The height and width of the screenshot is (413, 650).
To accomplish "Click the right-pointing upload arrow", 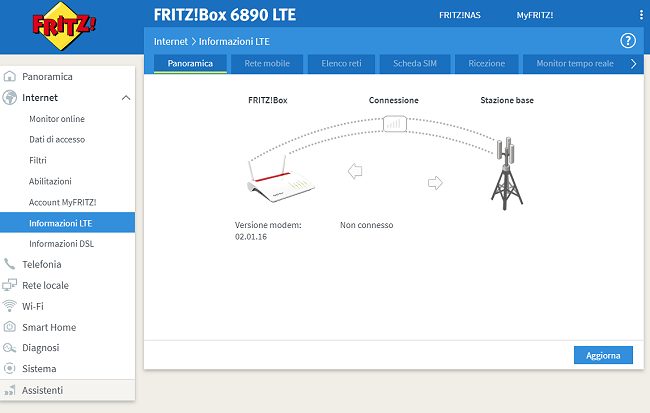I will point(435,182).
